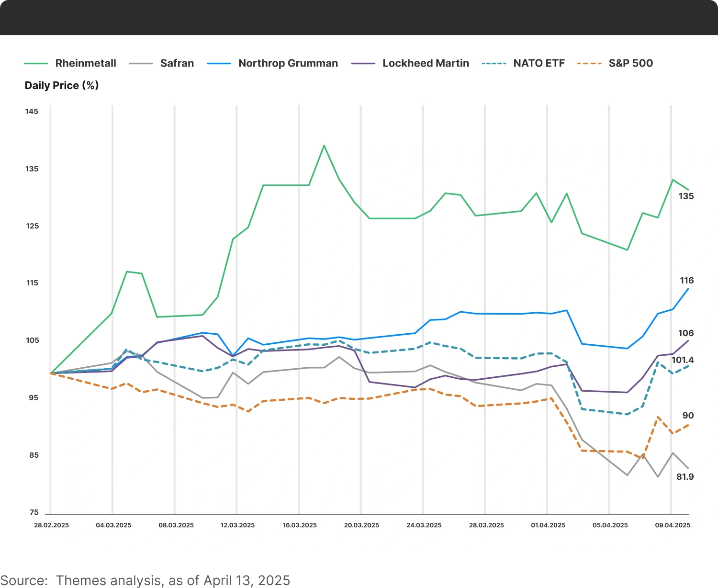Click the purple Lockheed Martin legend swatch
The width and height of the screenshot is (718, 588).
point(363,63)
